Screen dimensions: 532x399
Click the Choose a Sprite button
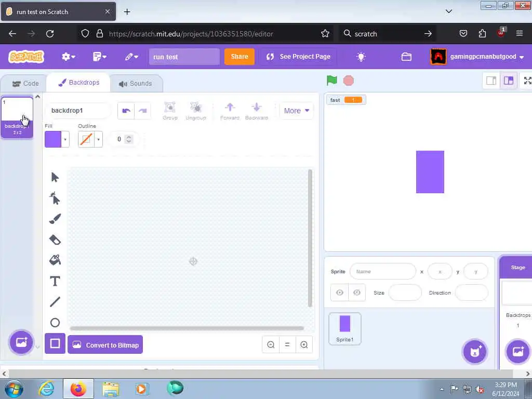tap(475, 352)
